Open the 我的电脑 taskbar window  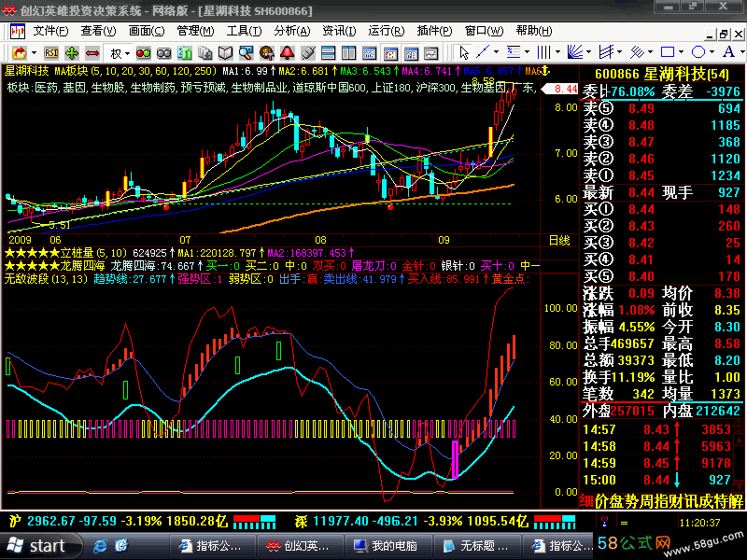click(x=388, y=546)
